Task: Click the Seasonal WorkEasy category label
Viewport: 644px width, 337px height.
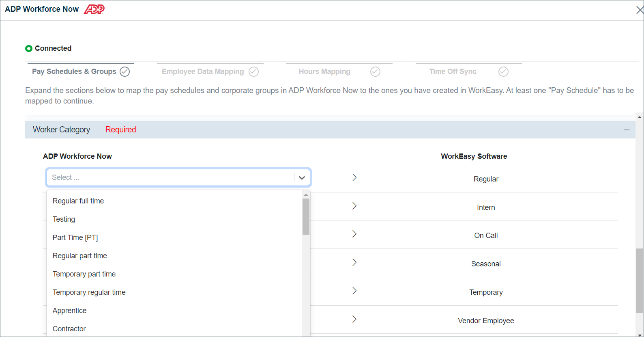Action: tap(486, 264)
